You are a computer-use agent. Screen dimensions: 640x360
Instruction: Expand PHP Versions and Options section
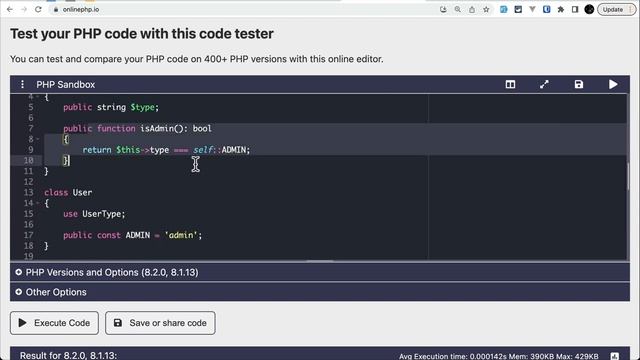click(320, 272)
